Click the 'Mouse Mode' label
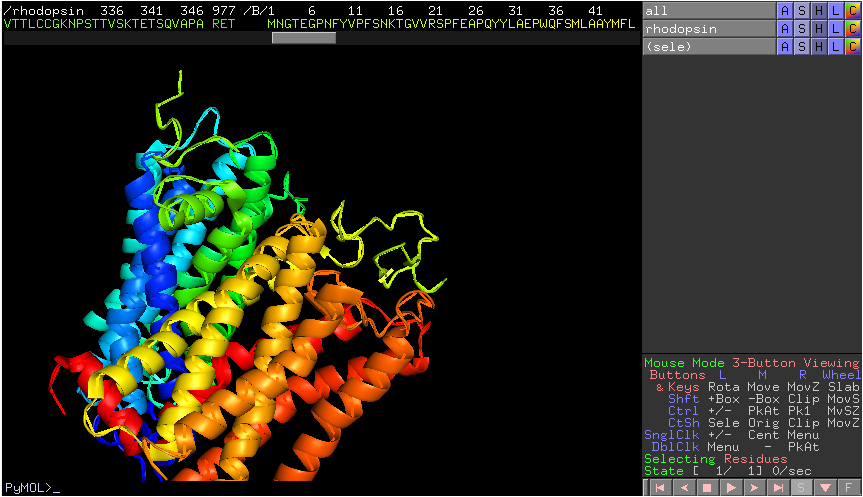The height and width of the screenshot is (497, 863). pos(684,363)
